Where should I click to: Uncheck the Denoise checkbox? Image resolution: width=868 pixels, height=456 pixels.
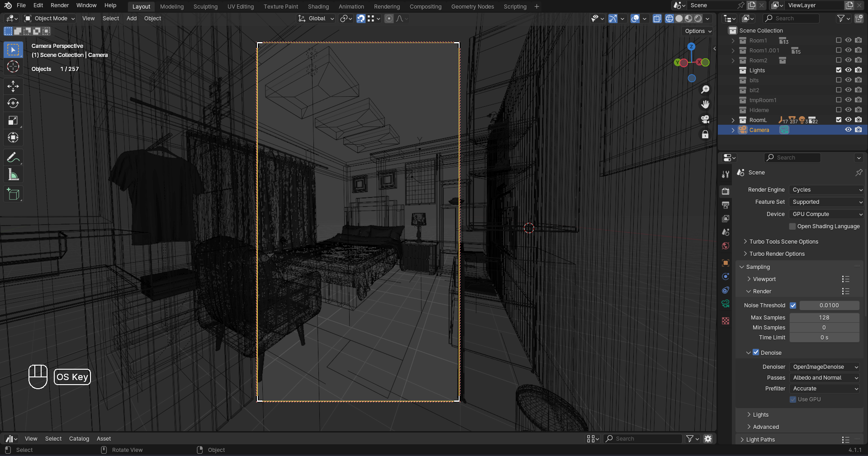tap(756, 353)
